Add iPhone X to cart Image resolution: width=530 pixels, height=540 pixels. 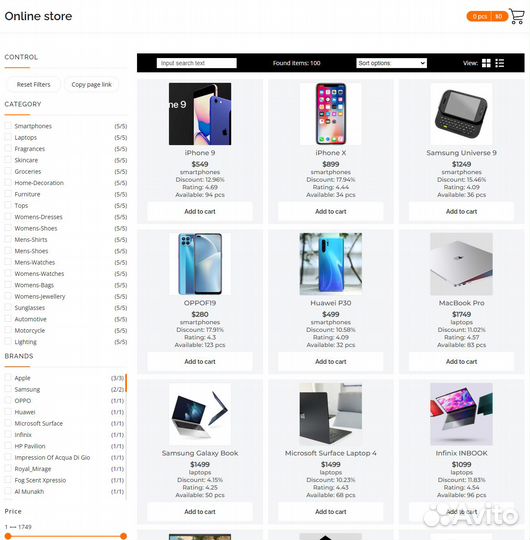click(x=331, y=211)
